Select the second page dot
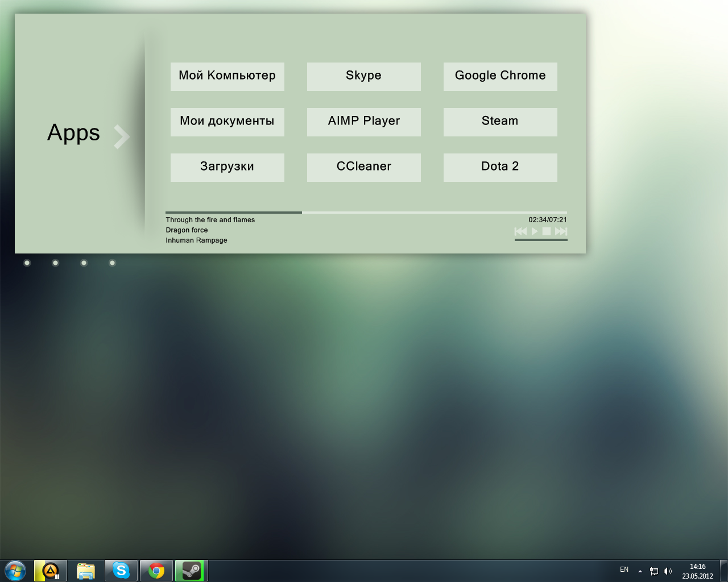 pyautogui.click(x=56, y=263)
